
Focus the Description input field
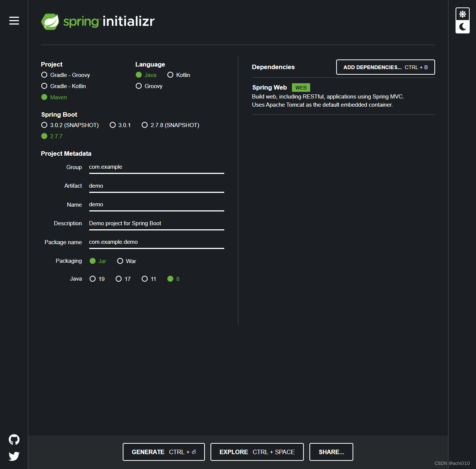pos(157,224)
